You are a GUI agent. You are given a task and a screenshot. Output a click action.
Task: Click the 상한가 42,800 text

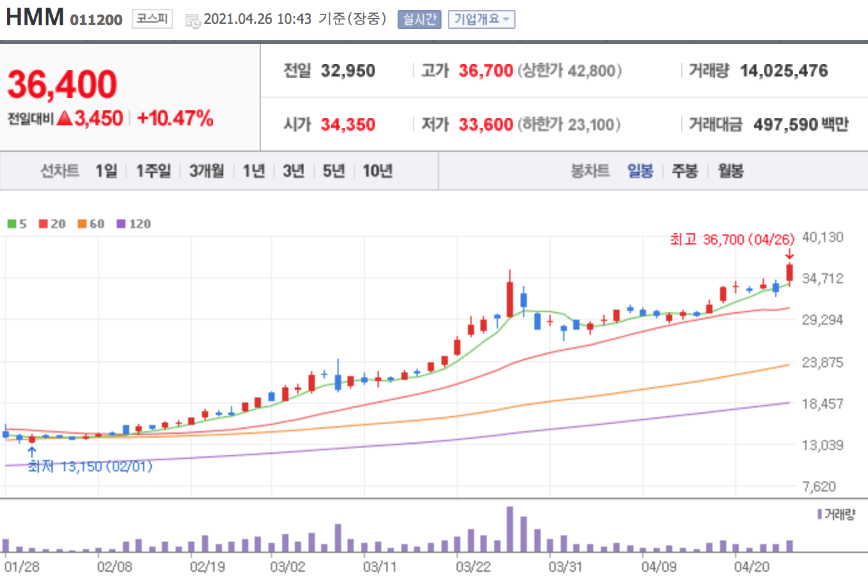point(569,71)
